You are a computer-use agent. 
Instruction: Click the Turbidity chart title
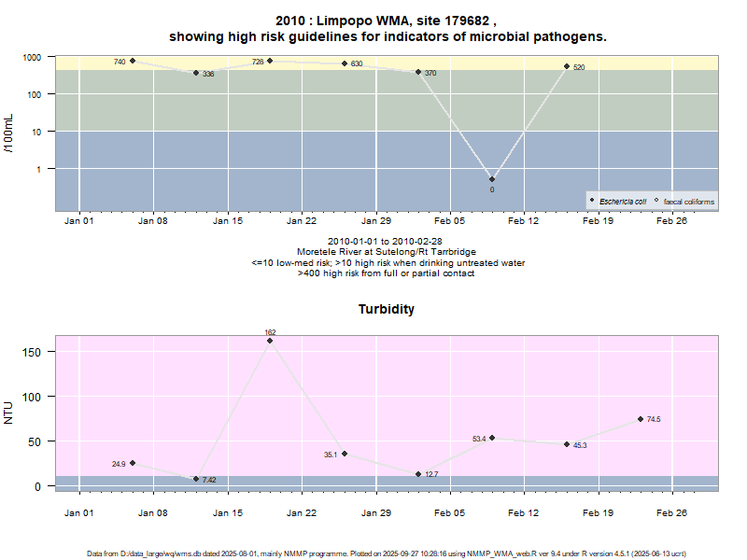click(x=387, y=309)
